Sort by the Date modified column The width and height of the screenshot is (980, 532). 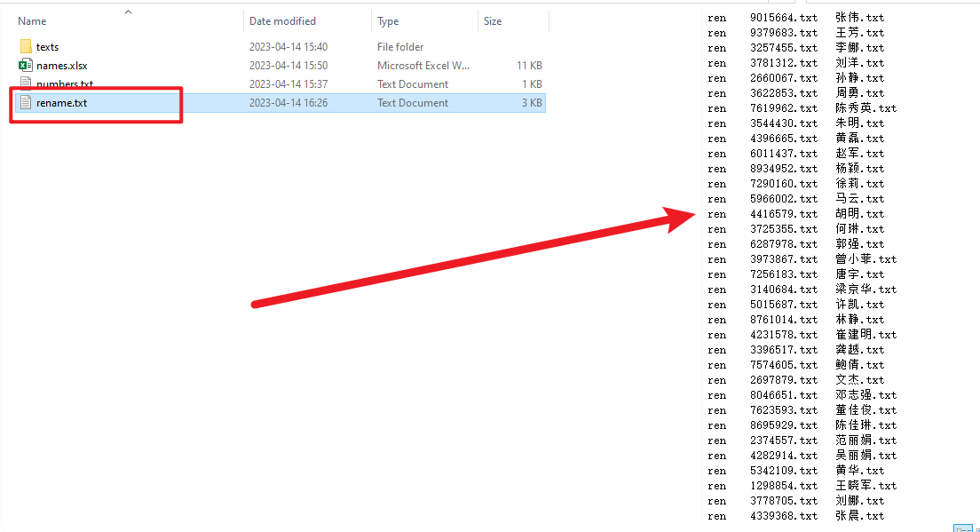282,21
